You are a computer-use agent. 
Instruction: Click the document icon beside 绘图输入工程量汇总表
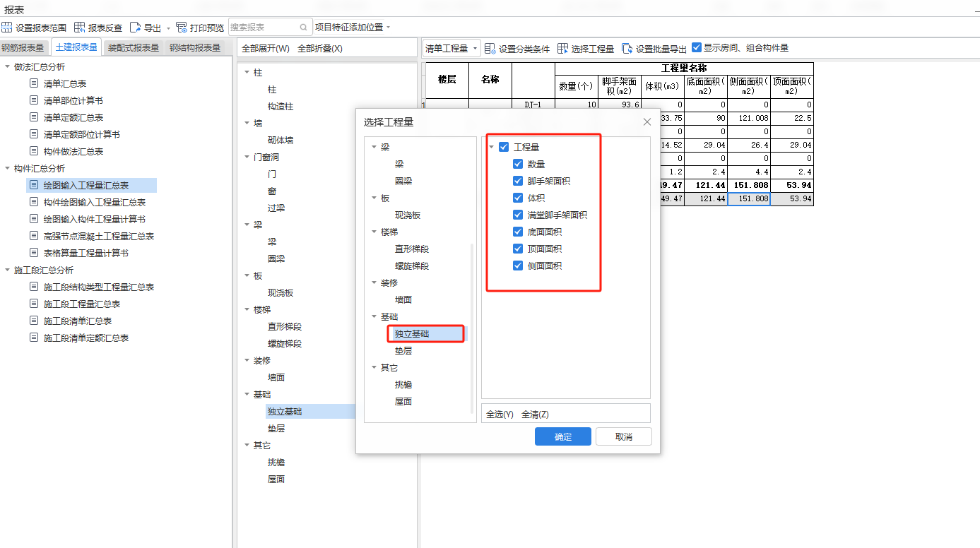click(x=34, y=185)
